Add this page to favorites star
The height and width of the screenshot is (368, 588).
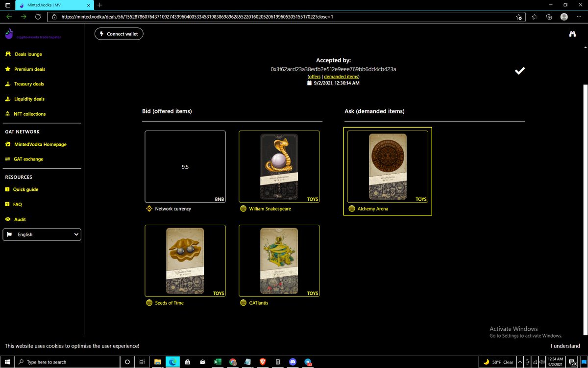coord(519,17)
